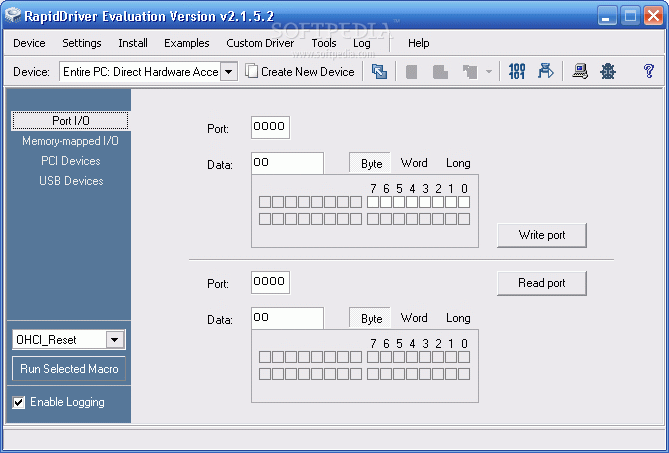Toggle bit 3 checkbox in Write port data

coord(425,202)
